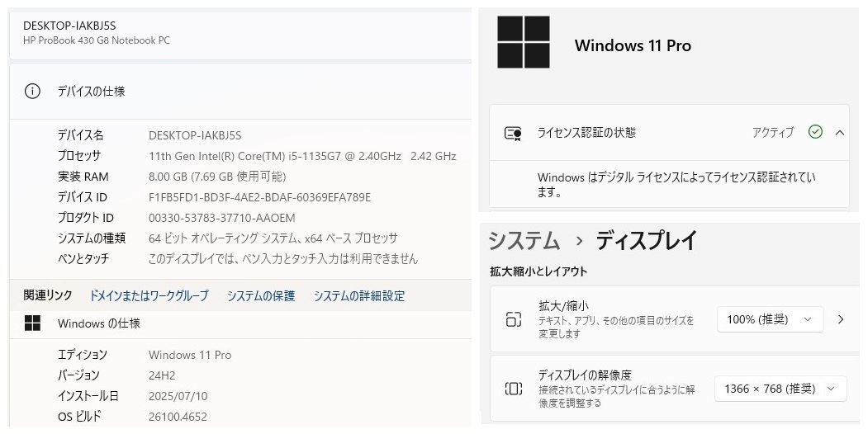The width and height of the screenshot is (868, 434).
Task: Click the top DESKTOP-IAKBJ5S header title
Action: 69,26
